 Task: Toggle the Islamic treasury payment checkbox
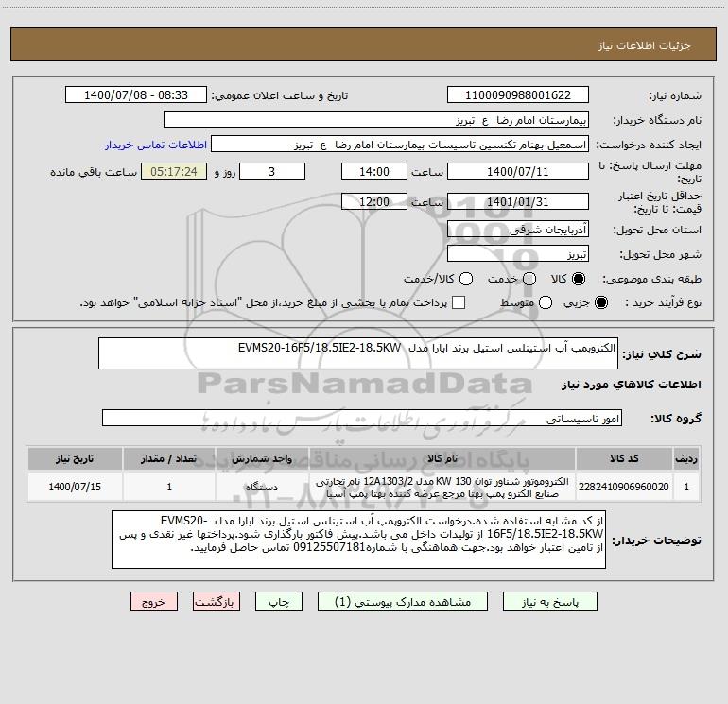point(459,302)
